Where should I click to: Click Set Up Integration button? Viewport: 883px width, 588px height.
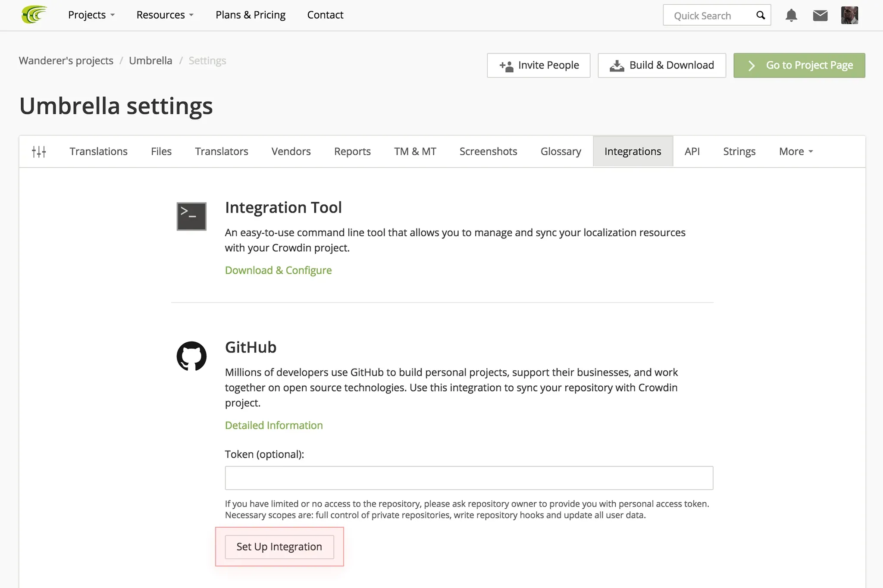(x=279, y=547)
